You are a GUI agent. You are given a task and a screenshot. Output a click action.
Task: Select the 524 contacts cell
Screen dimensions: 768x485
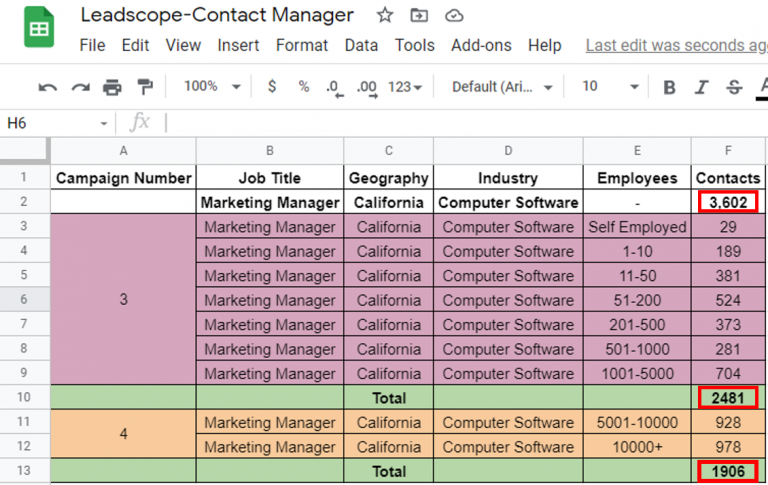728,299
